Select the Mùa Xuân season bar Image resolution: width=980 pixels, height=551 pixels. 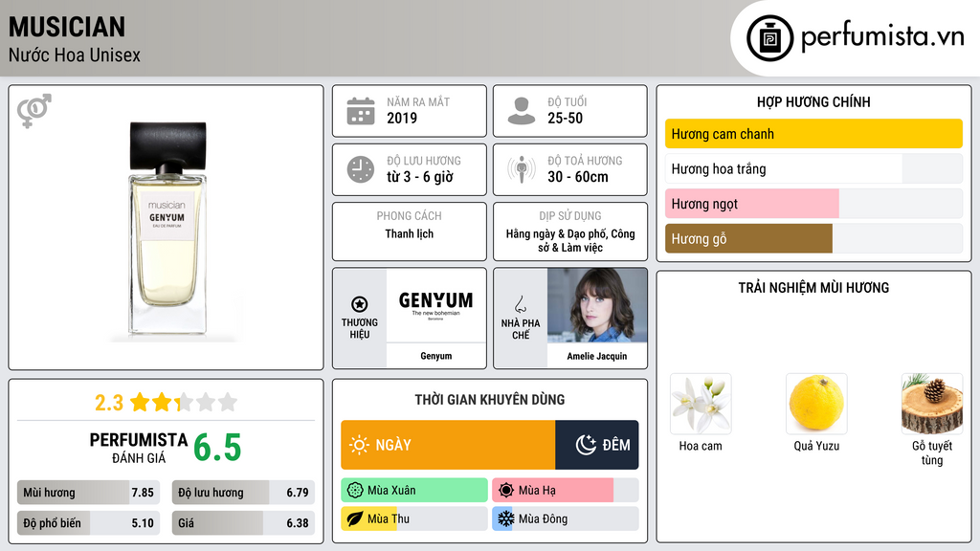point(414,491)
